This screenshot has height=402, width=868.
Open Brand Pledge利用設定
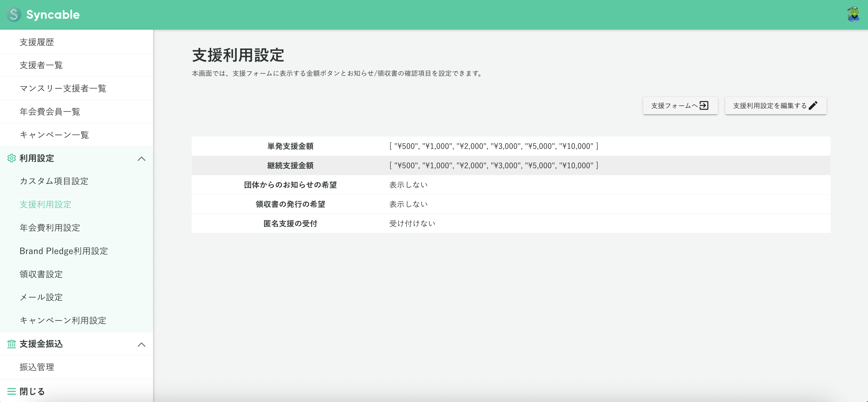64,251
